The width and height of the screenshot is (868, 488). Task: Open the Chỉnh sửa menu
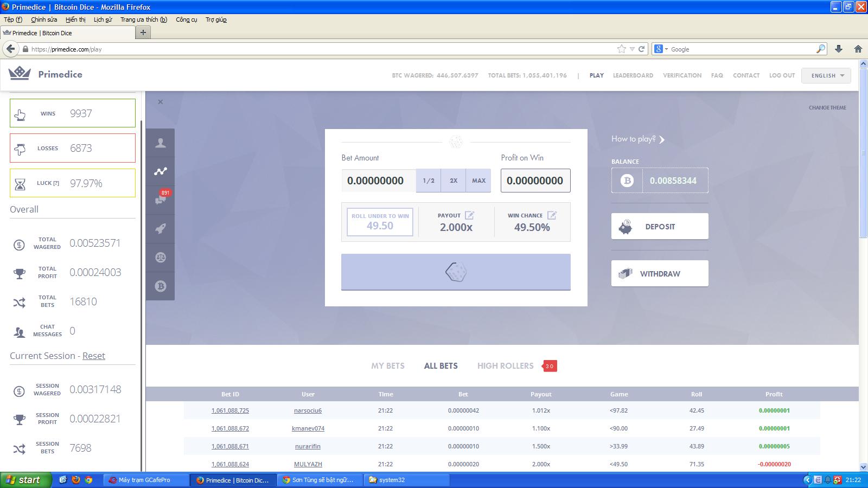[x=44, y=20]
